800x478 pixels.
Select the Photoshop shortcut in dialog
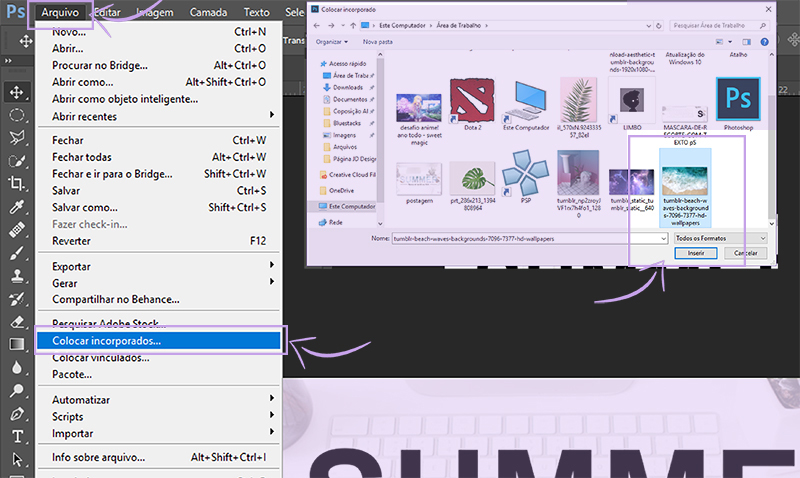tap(738, 105)
